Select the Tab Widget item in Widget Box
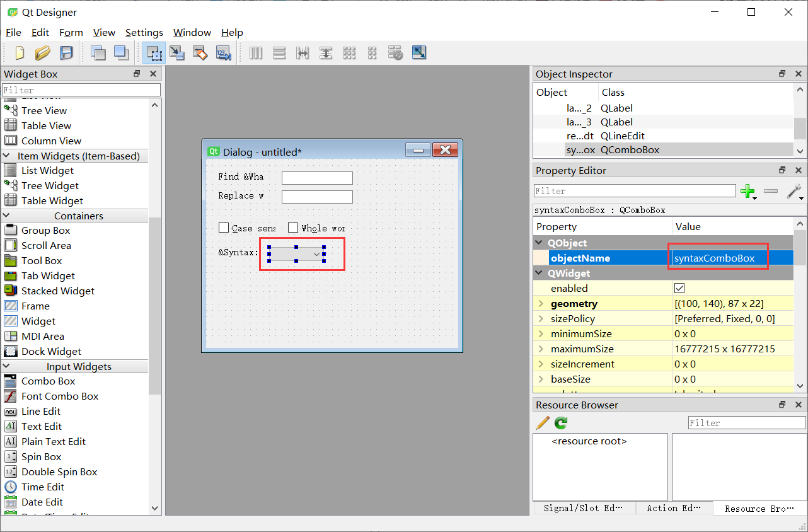 tap(48, 275)
